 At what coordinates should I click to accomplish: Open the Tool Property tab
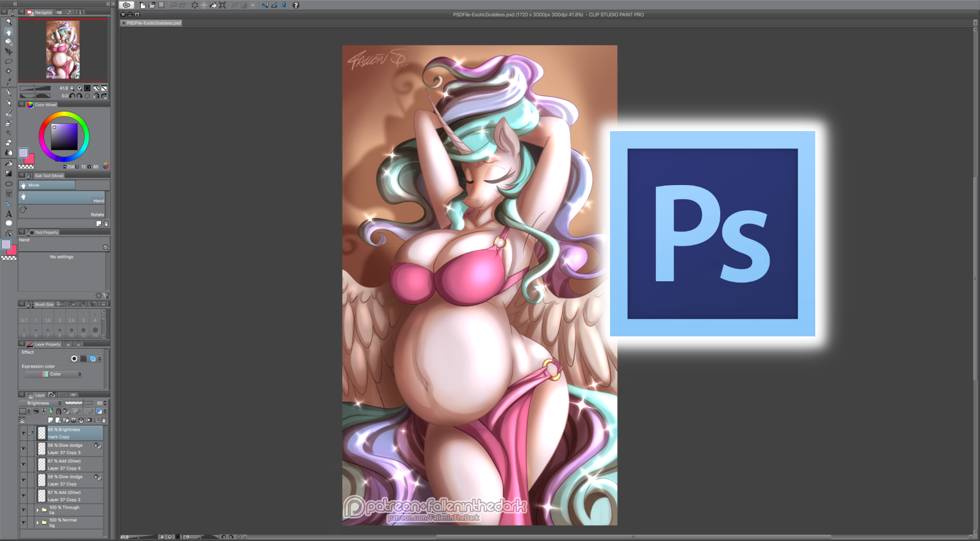point(43,233)
